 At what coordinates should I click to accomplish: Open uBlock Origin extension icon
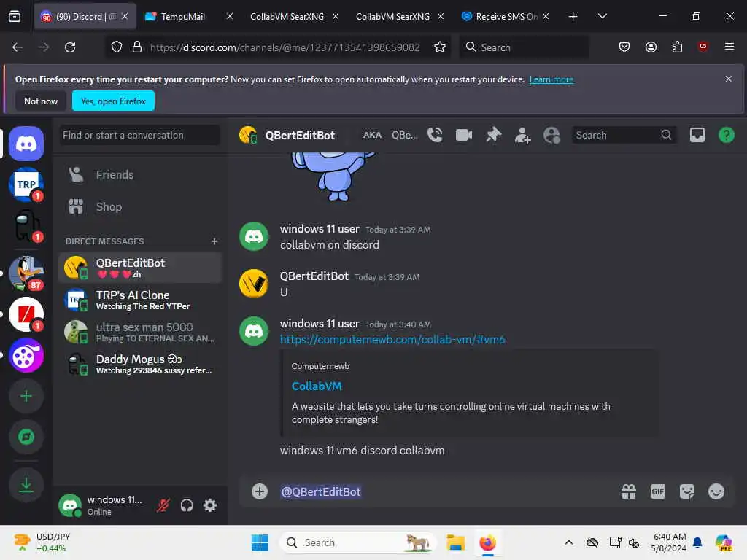pos(703,47)
